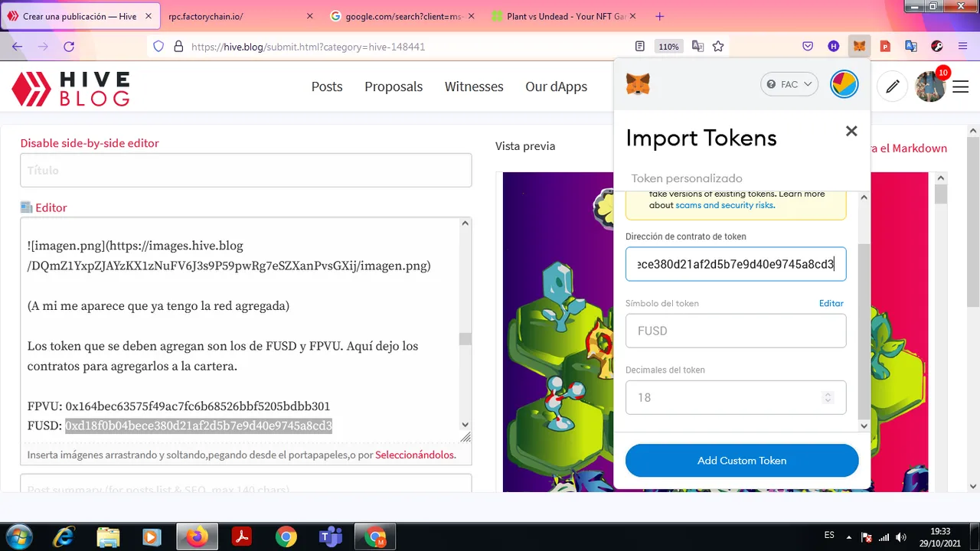Viewport: 980px width, 551px height.
Task: Click Disable side-by-side editor link
Action: coord(90,143)
